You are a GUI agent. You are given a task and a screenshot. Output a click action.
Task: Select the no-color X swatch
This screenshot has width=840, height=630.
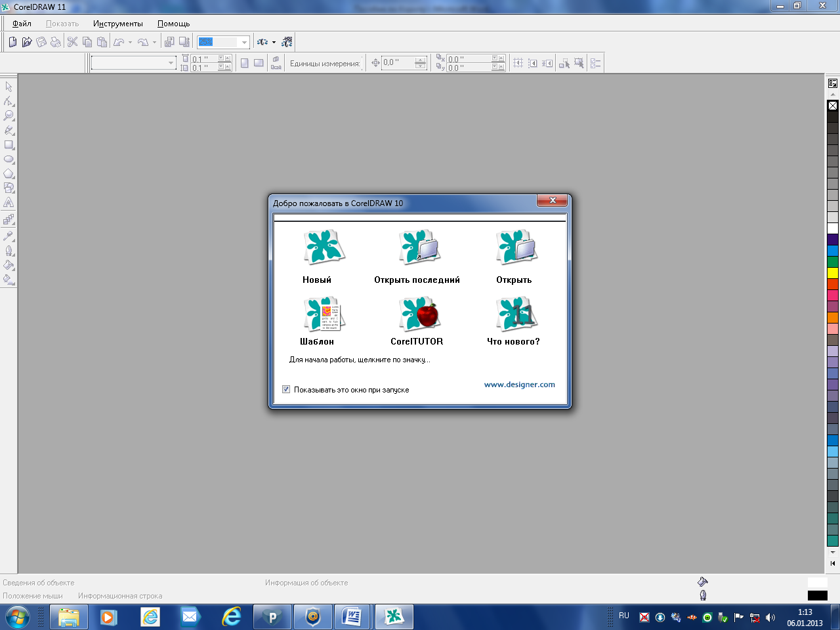point(833,105)
